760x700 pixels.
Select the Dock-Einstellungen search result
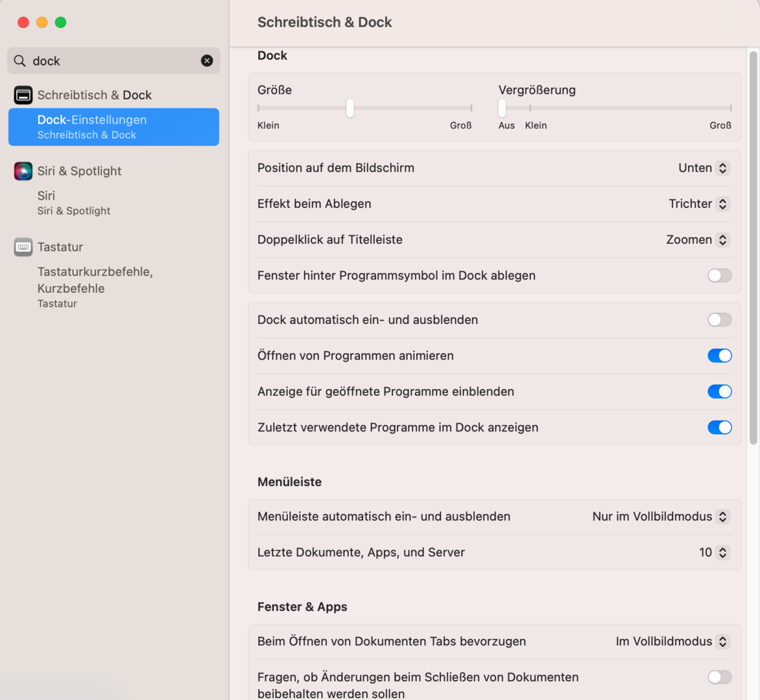(x=113, y=127)
